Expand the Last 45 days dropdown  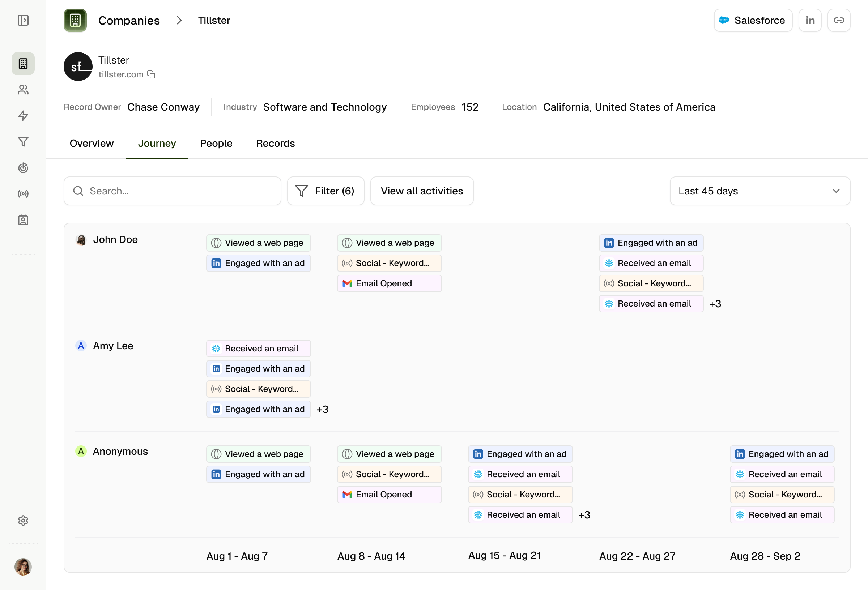(x=760, y=191)
